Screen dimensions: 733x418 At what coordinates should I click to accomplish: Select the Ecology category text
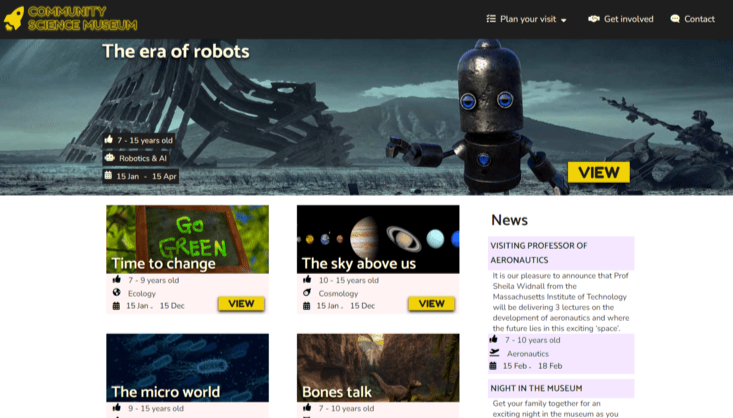tap(142, 294)
